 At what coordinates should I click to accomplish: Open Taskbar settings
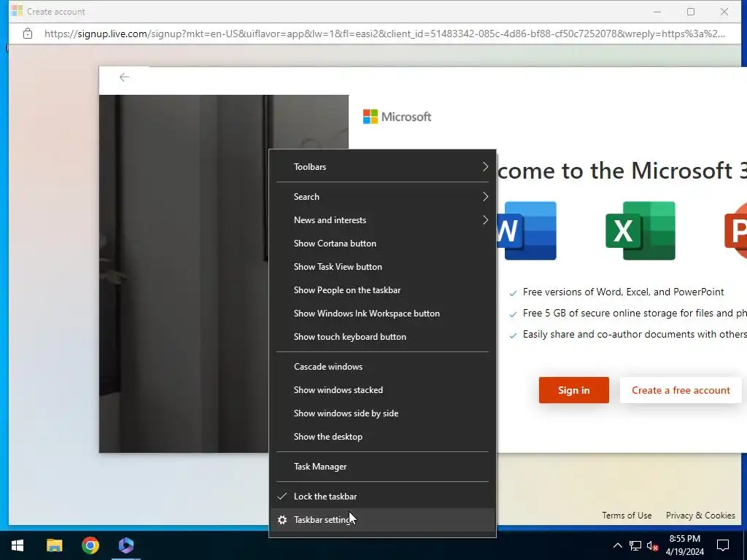click(382, 520)
